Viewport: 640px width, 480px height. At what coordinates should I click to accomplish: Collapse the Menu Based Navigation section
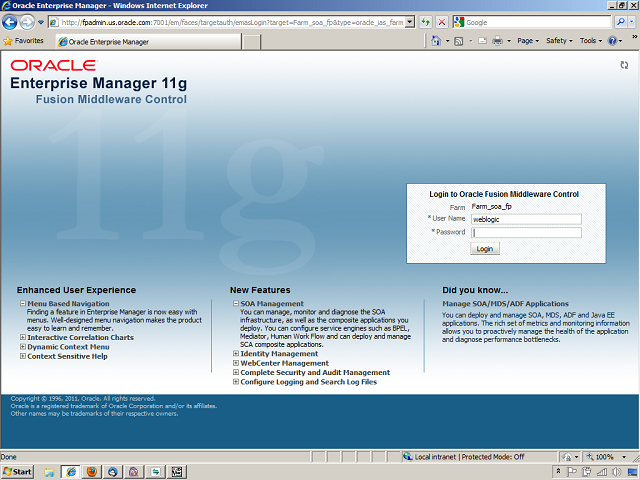(23, 303)
